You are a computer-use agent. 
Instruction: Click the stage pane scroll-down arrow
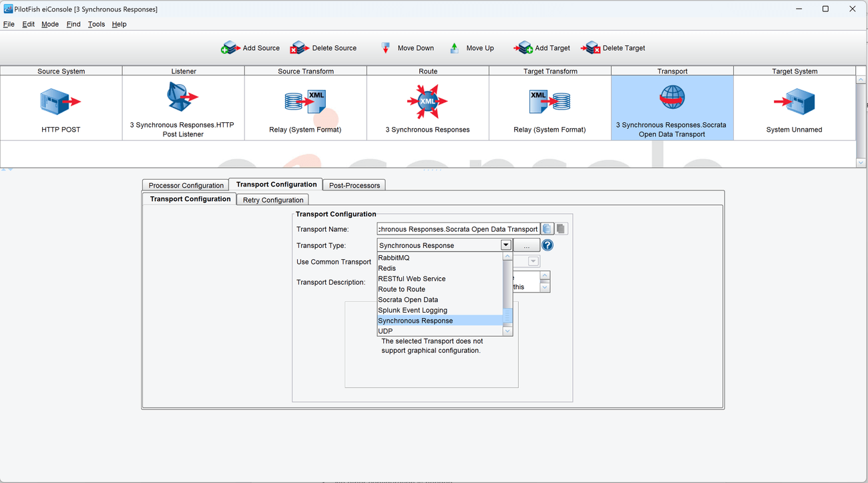coord(861,162)
